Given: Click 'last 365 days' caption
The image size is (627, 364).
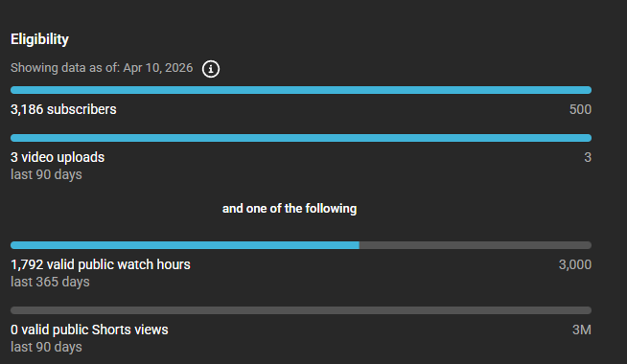Looking at the screenshot, I should [50, 282].
